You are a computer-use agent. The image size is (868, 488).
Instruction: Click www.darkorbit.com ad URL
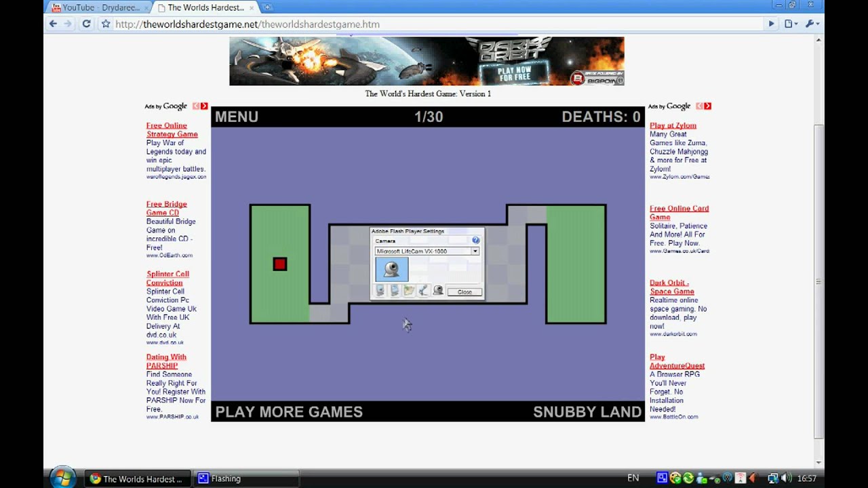point(673,333)
